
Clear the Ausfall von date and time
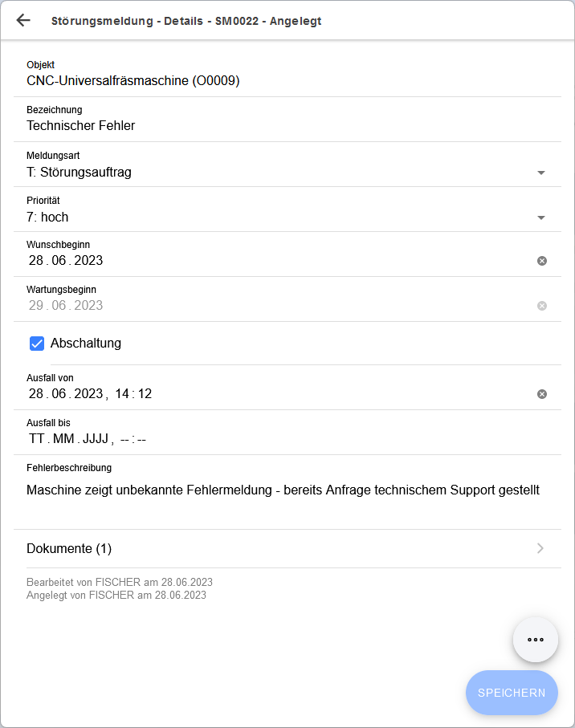(542, 394)
